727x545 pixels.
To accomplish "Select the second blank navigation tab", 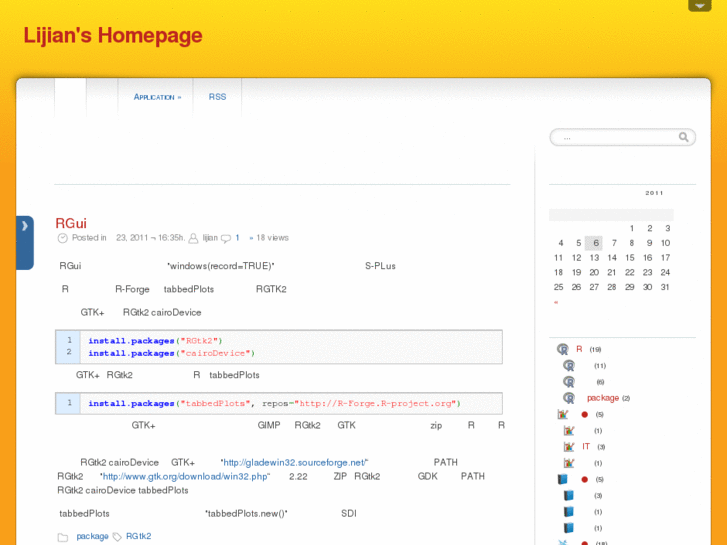I will [x=102, y=97].
